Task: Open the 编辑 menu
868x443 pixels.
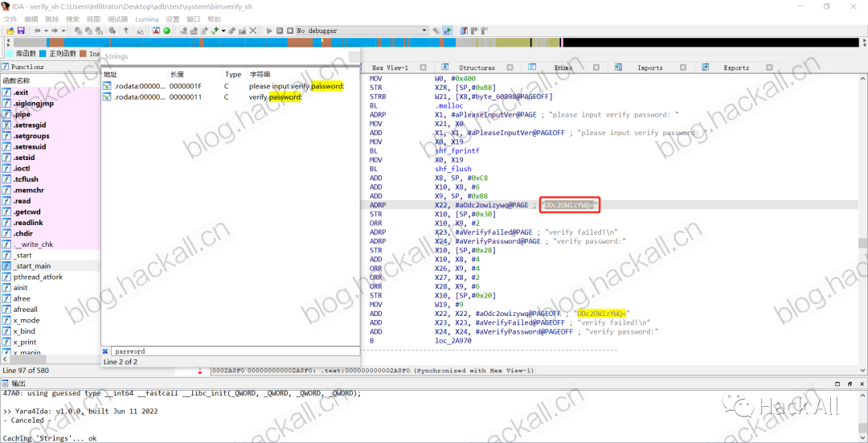Action: coord(31,19)
